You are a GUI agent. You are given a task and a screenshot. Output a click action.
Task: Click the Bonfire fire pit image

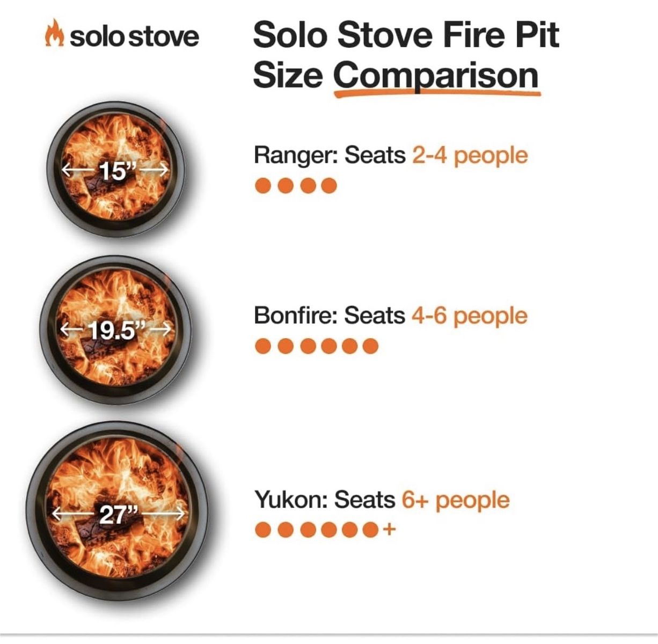[116, 328]
